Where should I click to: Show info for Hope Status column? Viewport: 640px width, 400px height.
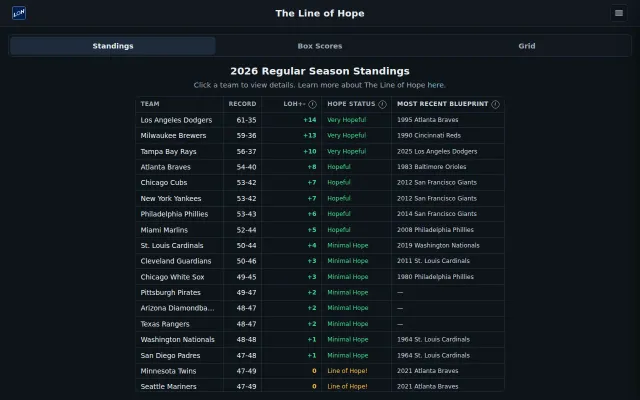(382, 104)
